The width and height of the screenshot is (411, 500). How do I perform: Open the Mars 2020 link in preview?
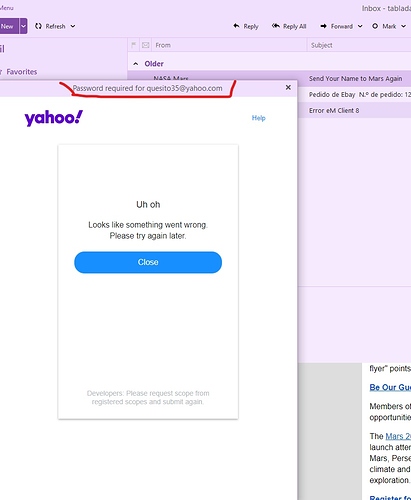tap(398, 436)
